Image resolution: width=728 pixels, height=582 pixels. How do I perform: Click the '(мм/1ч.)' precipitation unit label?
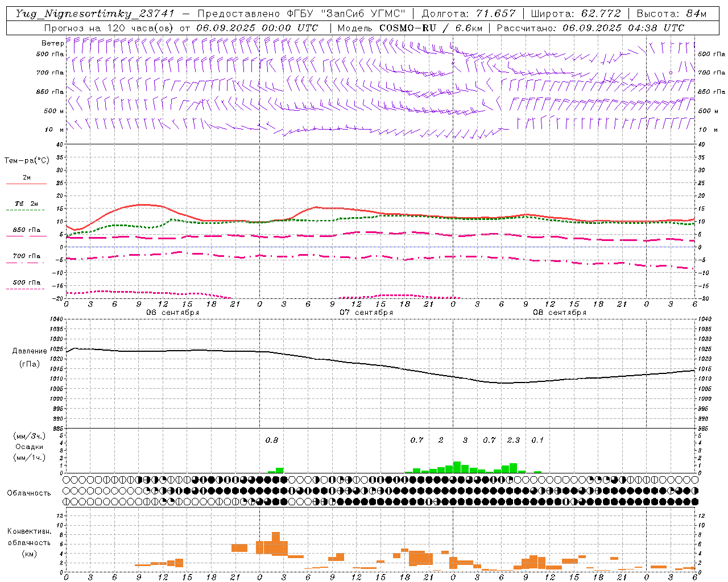[x=30, y=458]
